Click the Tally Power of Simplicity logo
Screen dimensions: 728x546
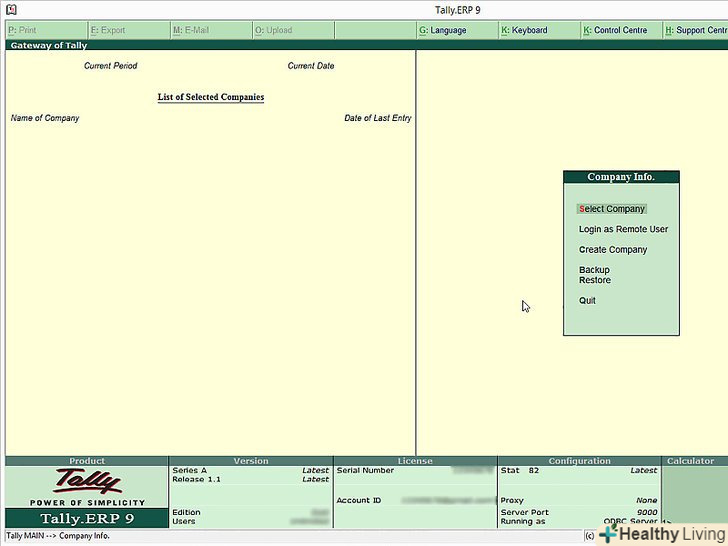click(87, 487)
